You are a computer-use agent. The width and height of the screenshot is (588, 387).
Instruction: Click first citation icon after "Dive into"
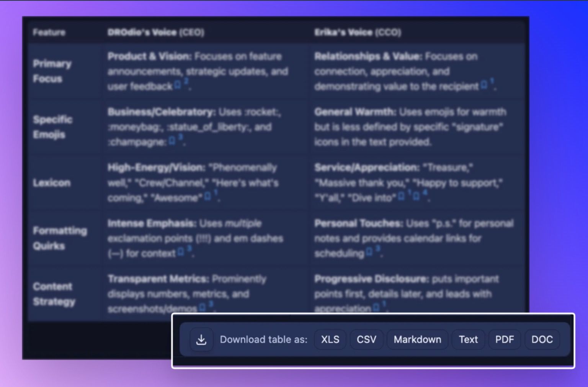click(x=401, y=197)
